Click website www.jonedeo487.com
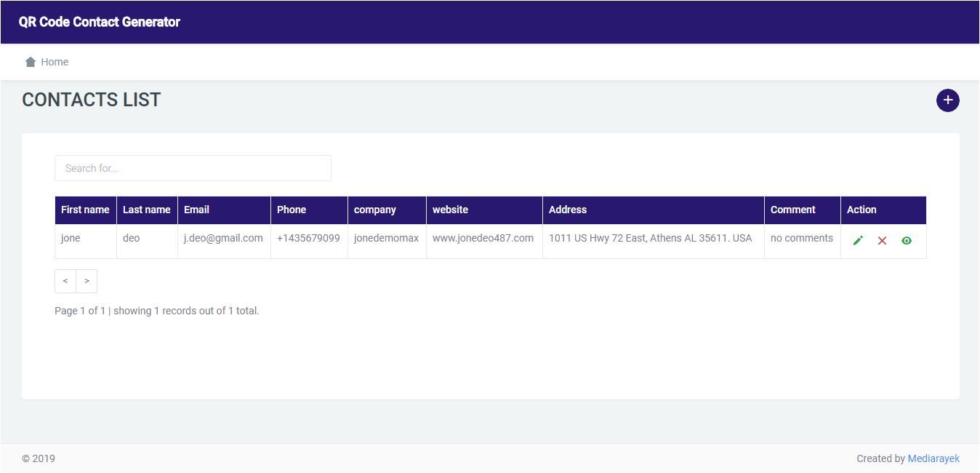This screenshot has width=980, height=473. [x=483, y=238]
